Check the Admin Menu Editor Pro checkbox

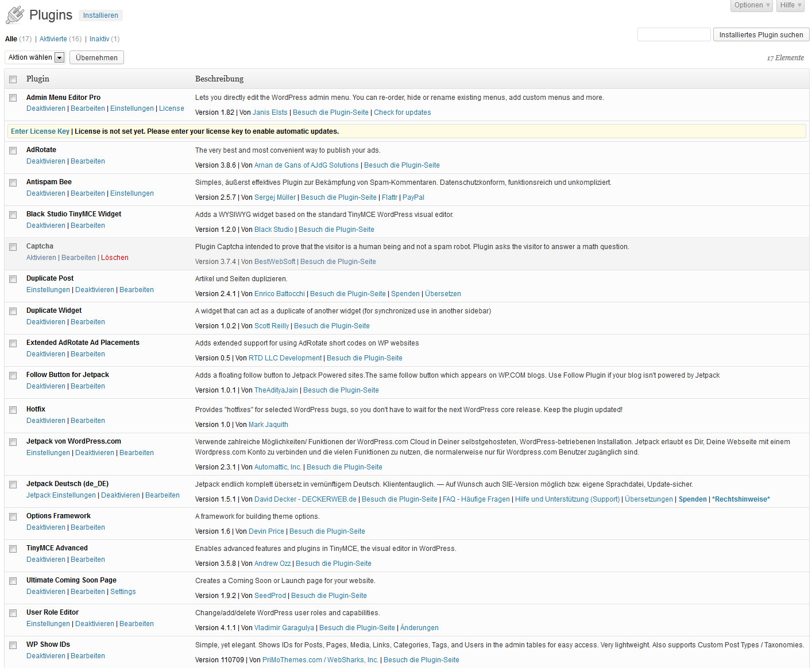point(13,98)
